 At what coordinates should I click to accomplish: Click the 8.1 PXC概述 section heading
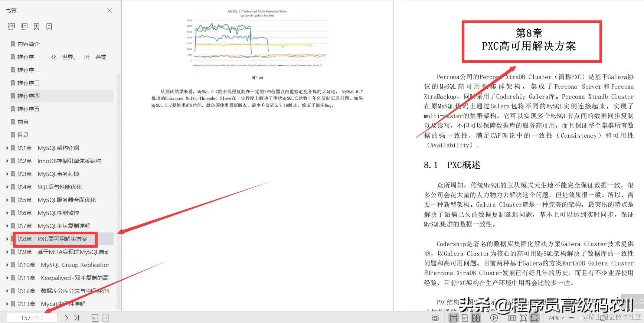tap(452, 165)
